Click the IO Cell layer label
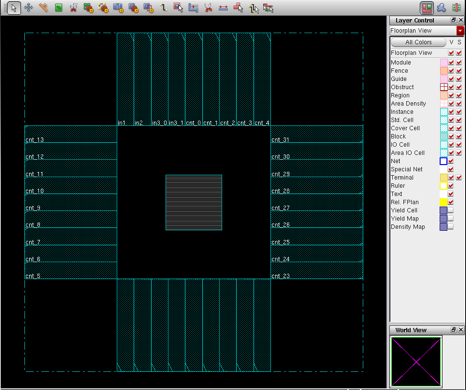This screenshot has height=391, width=467. click(x=400, y=144)
